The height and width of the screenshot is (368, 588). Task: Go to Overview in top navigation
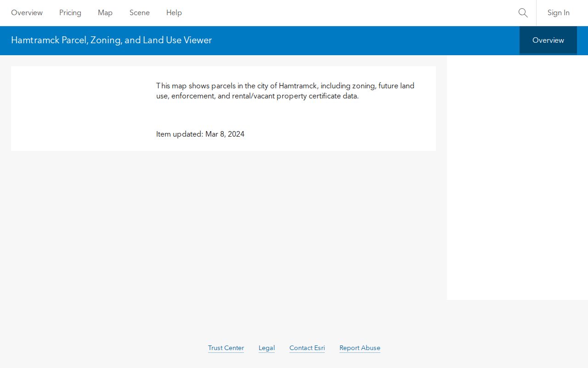click(x=27, y=13)
